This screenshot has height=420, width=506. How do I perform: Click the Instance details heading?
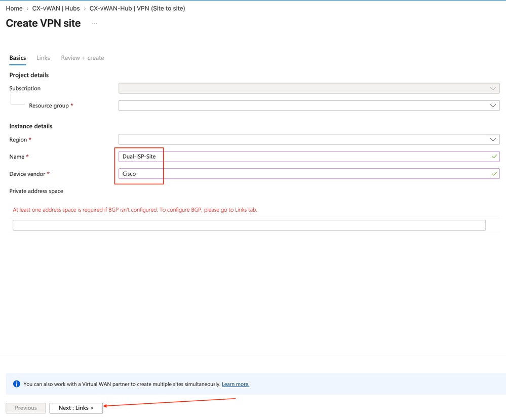pos(31,126)
